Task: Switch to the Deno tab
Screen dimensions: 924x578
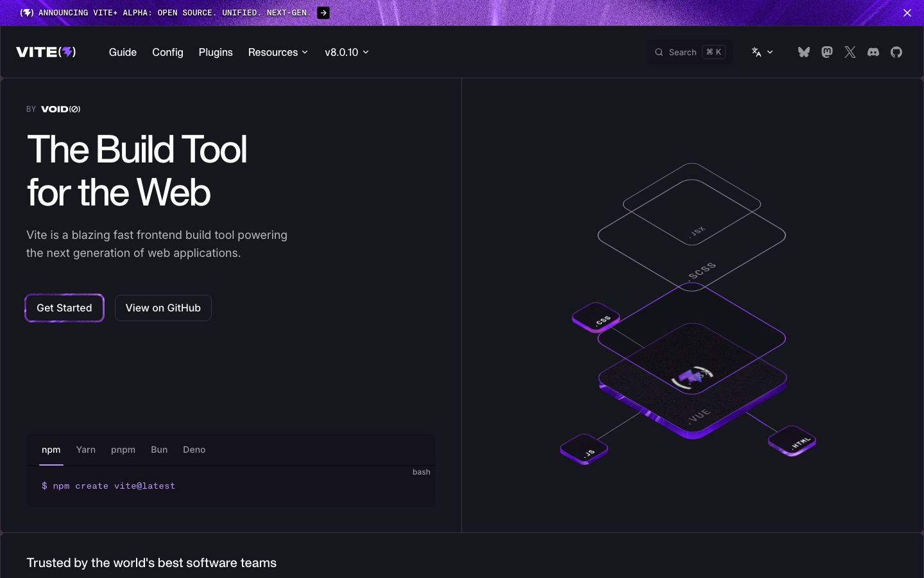Action: click(194, 450)
